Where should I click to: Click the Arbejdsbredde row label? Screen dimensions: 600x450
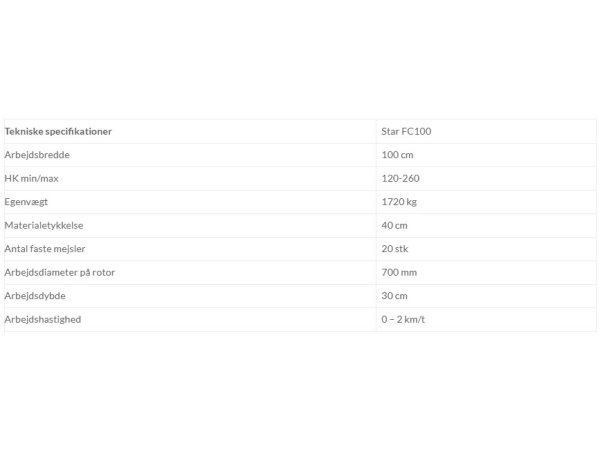click(x=37, y=155)
